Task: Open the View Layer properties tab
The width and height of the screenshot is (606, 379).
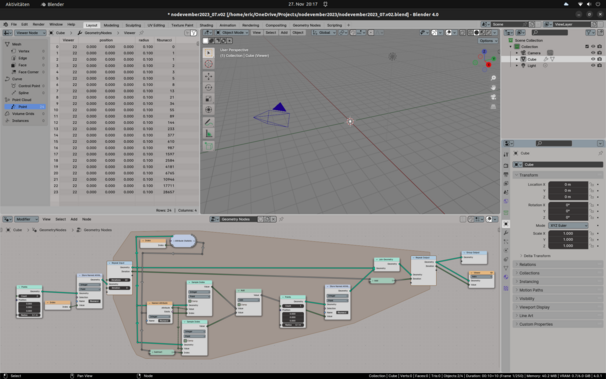Action: tap(506, 183)
